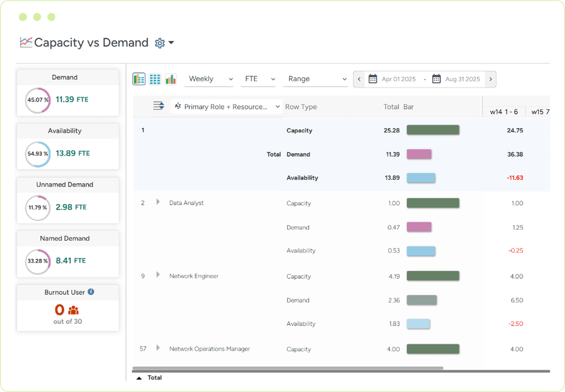
Task: Open the settings gear next to Capacity vs Demand
Action: tap(160, 43)
